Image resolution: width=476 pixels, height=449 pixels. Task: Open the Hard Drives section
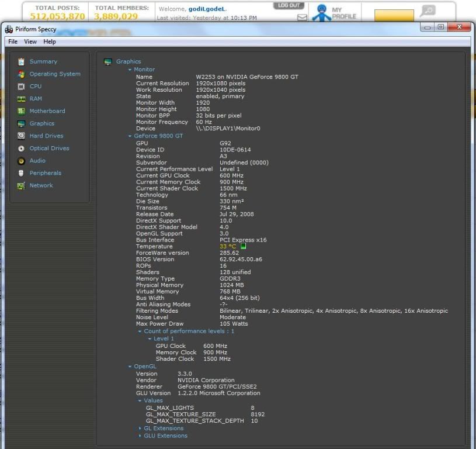(x=47, y=136)
